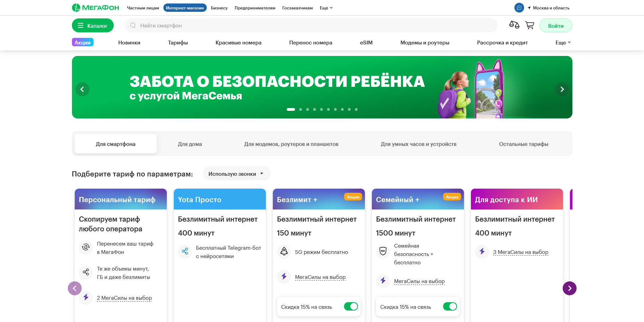Select the second banner pagination dot
This screenshot has height=322, width=644.
(301, 109)
